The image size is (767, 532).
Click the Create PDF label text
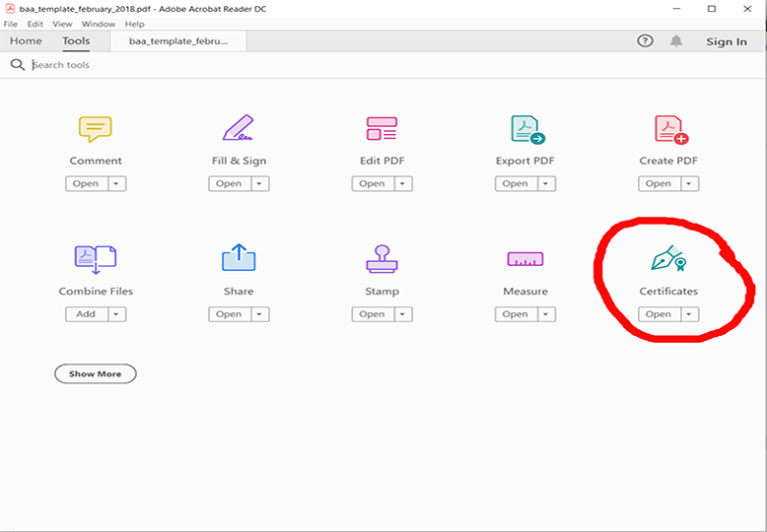(668, 161)
